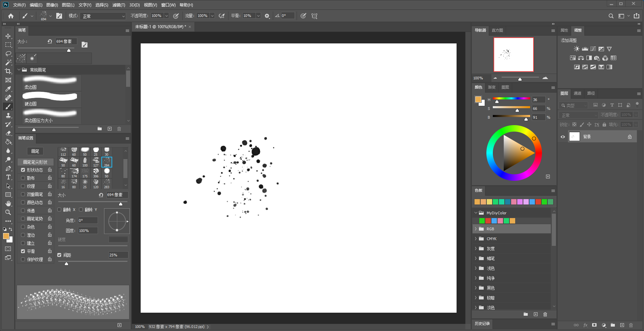Screen dimensions: 644x331
Task: Click the foreground orange color swatch
Action: click(6, 236)
